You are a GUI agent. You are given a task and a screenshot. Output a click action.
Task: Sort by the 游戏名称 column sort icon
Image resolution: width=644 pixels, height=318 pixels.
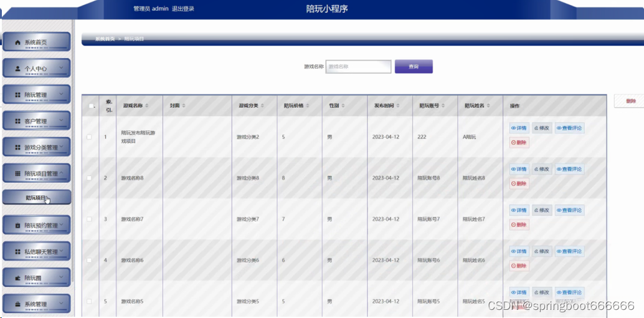pos(147,106)
